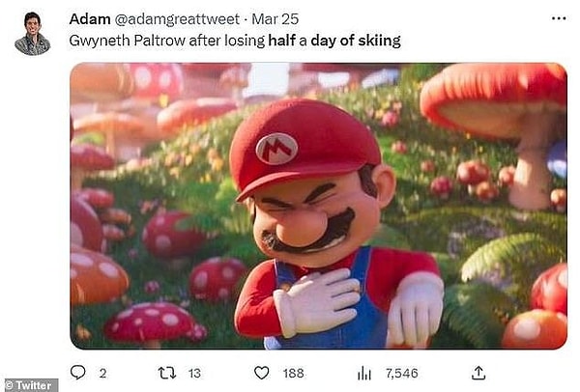
Task: Click the retweet count 13
Action: [x=196, y=373]
